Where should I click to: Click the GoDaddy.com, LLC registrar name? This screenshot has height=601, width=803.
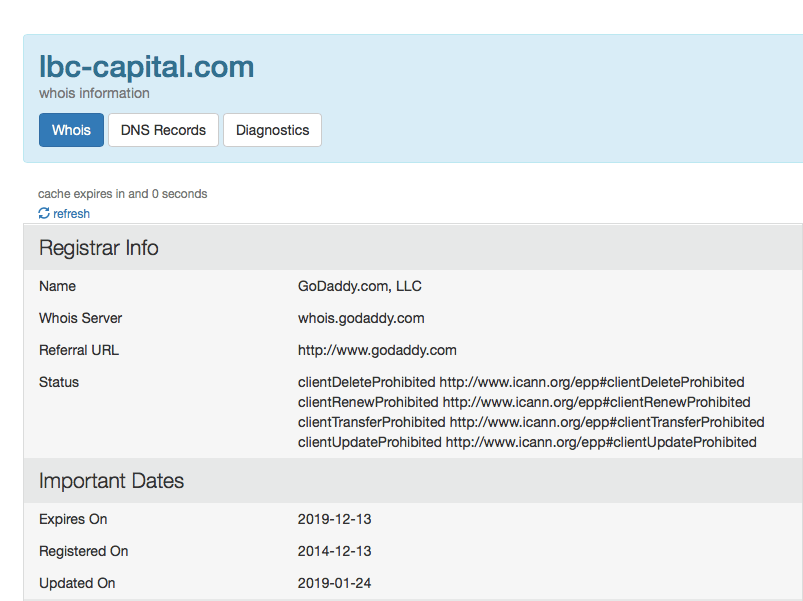coord(360,286)
